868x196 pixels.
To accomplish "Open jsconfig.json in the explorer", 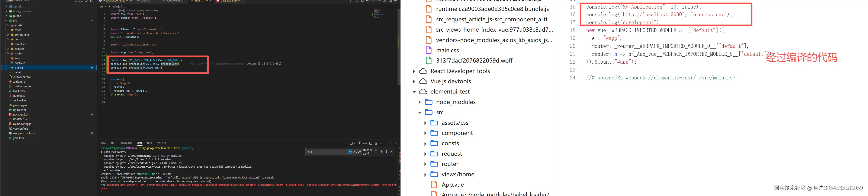I will tap(20, 105).
